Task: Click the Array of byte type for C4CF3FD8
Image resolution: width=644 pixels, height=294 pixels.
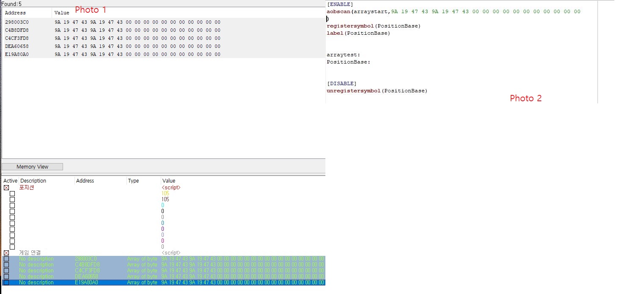Action: tap(142, 271)
